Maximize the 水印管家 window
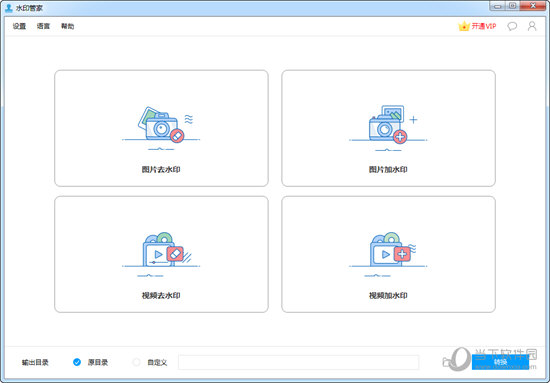The width and height of the screenshot is (550, 383). point(512,6)
